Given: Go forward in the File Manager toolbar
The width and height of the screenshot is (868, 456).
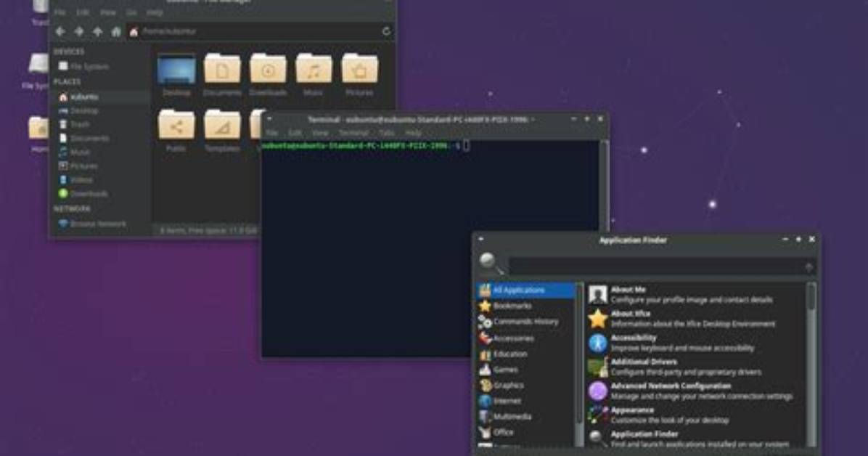Looking at the screenshot, I should click(x=79, y=31).
